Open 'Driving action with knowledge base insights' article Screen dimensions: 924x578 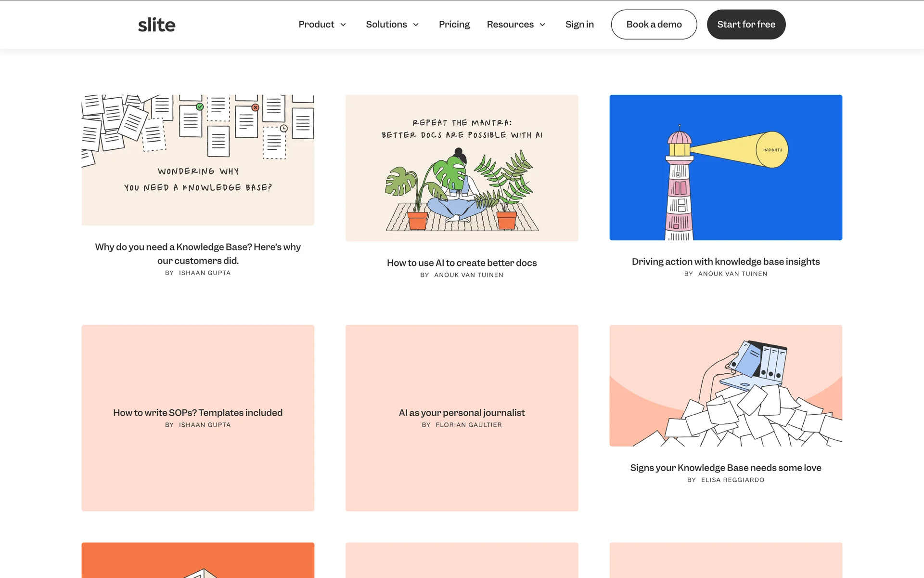click(725, 262)
